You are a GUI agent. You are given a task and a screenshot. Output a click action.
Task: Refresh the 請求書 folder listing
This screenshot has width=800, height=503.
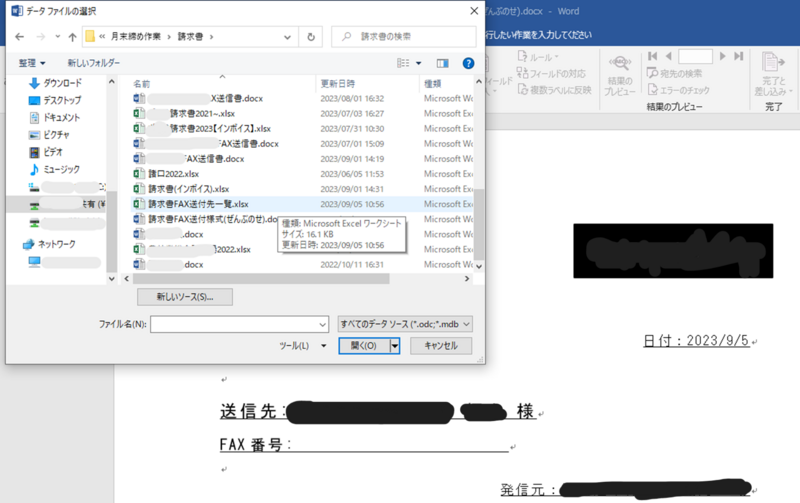pos(311,37)
